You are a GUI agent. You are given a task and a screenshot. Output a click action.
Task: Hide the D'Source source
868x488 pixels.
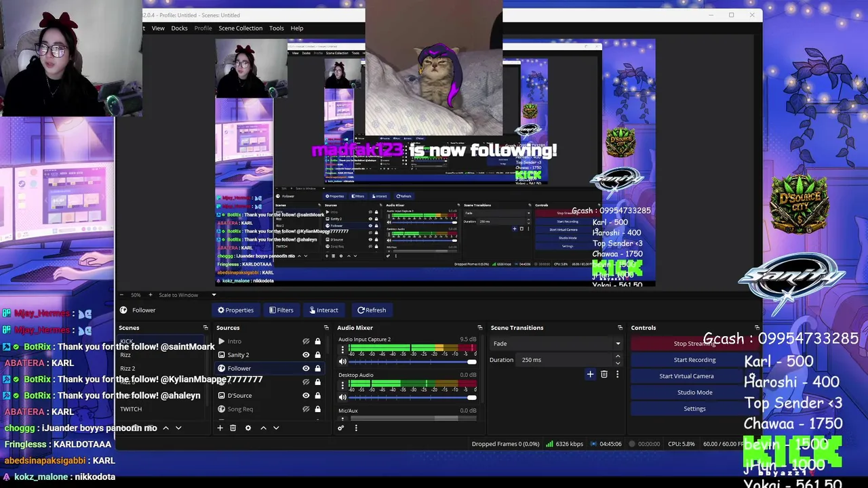coord(306,396)
